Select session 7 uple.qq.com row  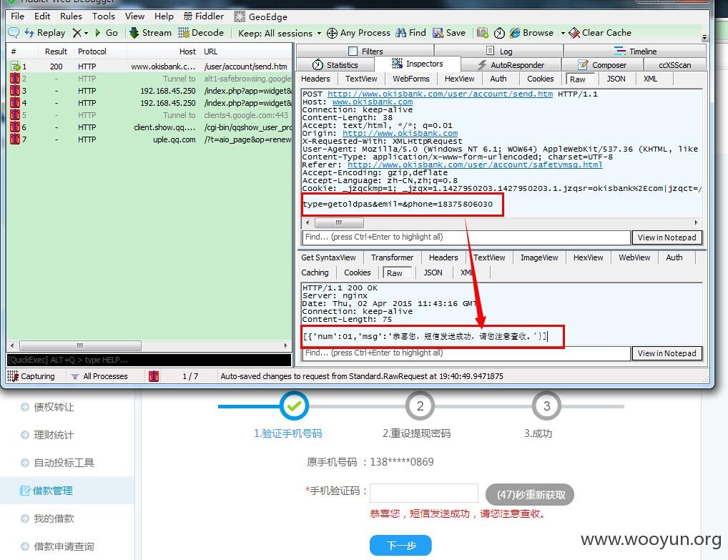[149, 139]
